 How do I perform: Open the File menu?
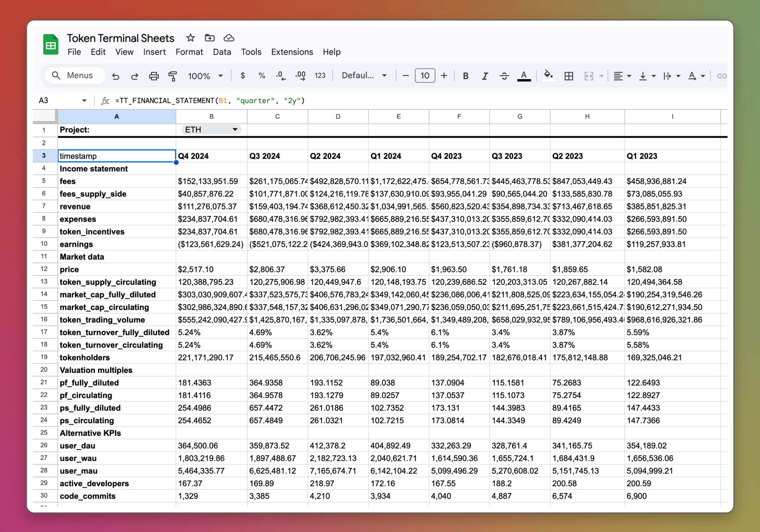tap(74, 52)
